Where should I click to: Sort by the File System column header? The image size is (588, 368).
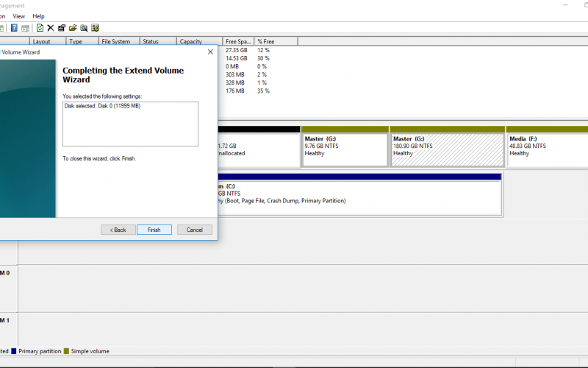119,41
